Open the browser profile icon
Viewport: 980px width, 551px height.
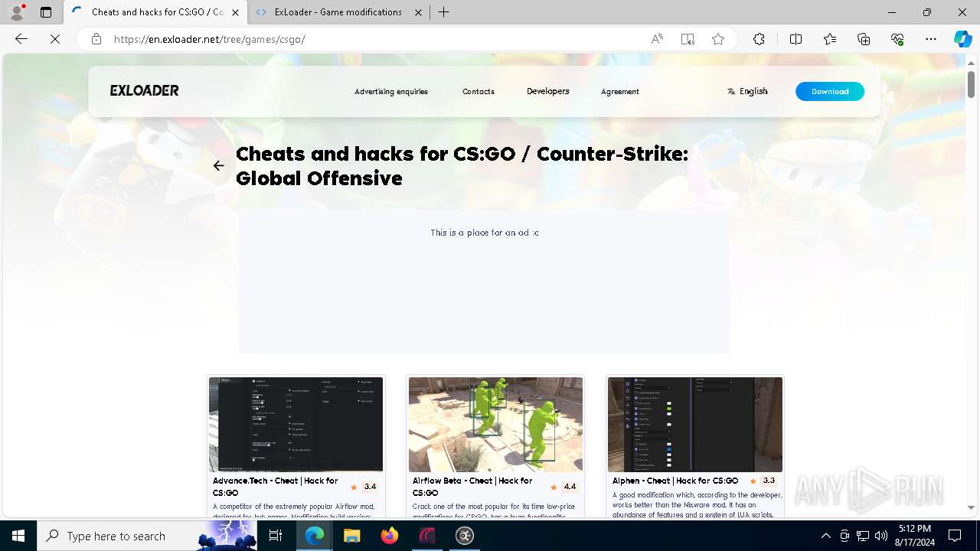point(17,12)
